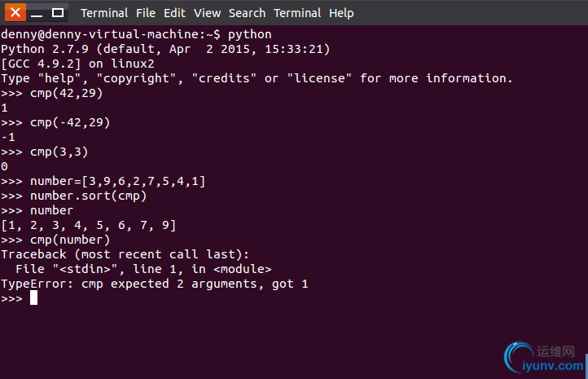Click the blinking cursor at the last prompt

click(33, 298)
